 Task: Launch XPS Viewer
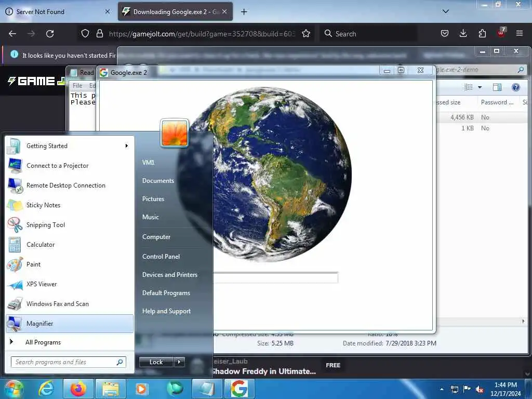70,284
